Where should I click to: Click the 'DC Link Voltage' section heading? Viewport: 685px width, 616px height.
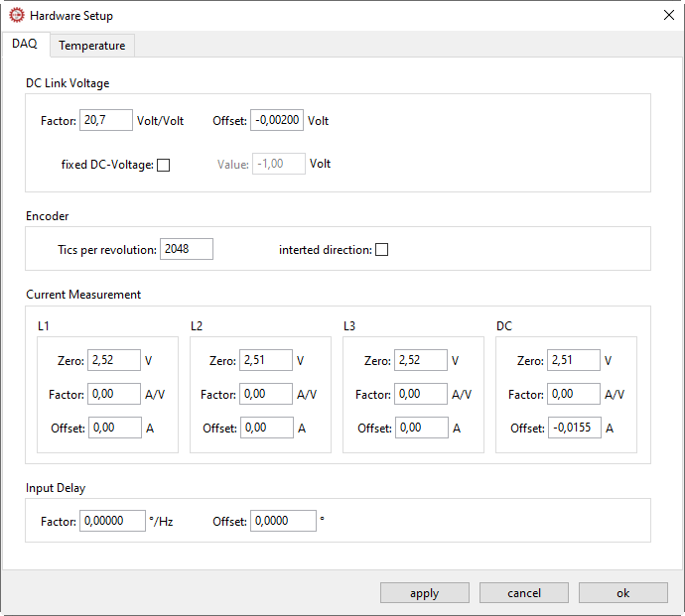click(68, 83)
